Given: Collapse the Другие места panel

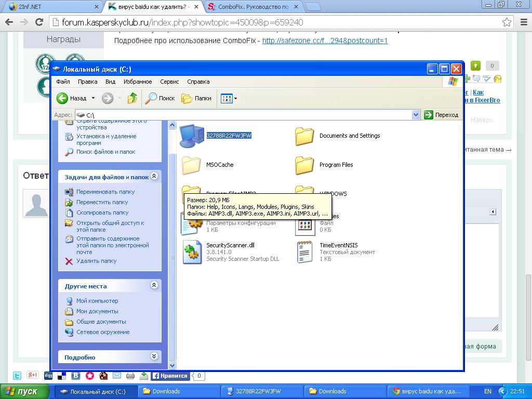Looking at the screenshot, I should (154, 285).
